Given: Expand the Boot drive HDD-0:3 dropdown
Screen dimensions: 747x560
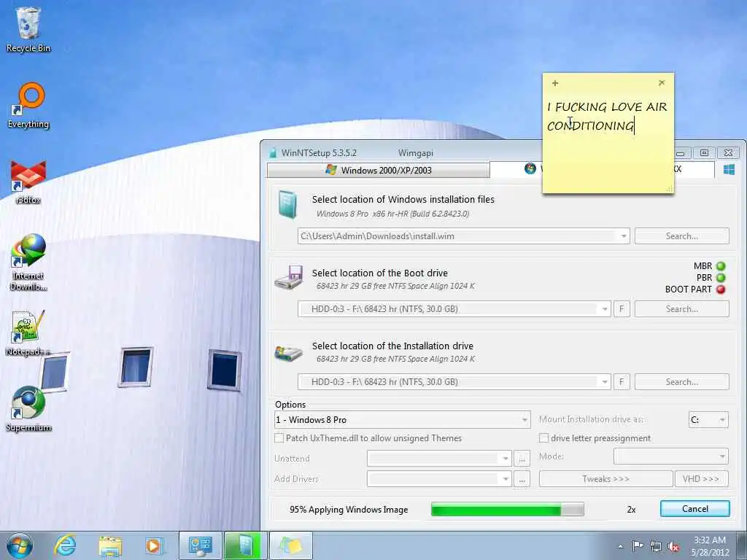Looking at the screenshot, I should coord(604,309).
